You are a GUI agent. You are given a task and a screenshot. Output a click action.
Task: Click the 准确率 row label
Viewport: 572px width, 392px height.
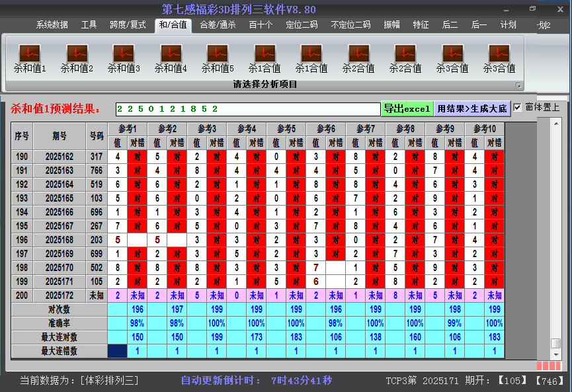click(59, 323)
